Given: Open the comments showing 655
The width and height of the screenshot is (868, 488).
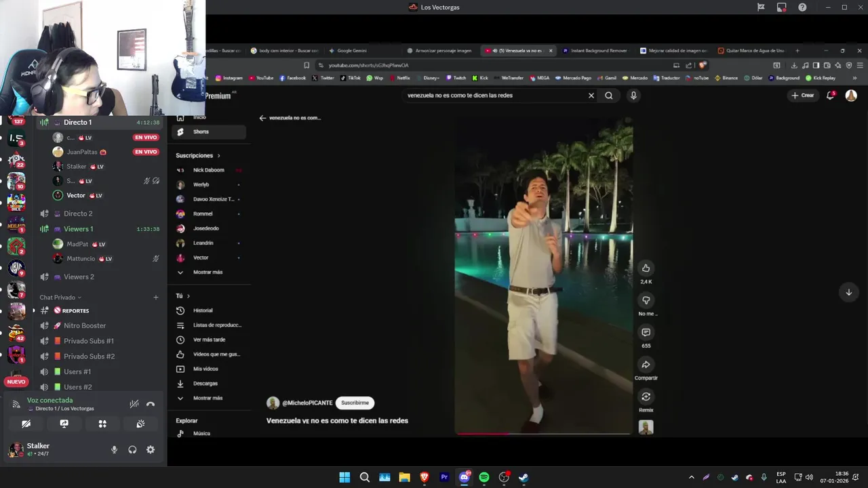Looking at the screenshot, I should tap(646, 332).
